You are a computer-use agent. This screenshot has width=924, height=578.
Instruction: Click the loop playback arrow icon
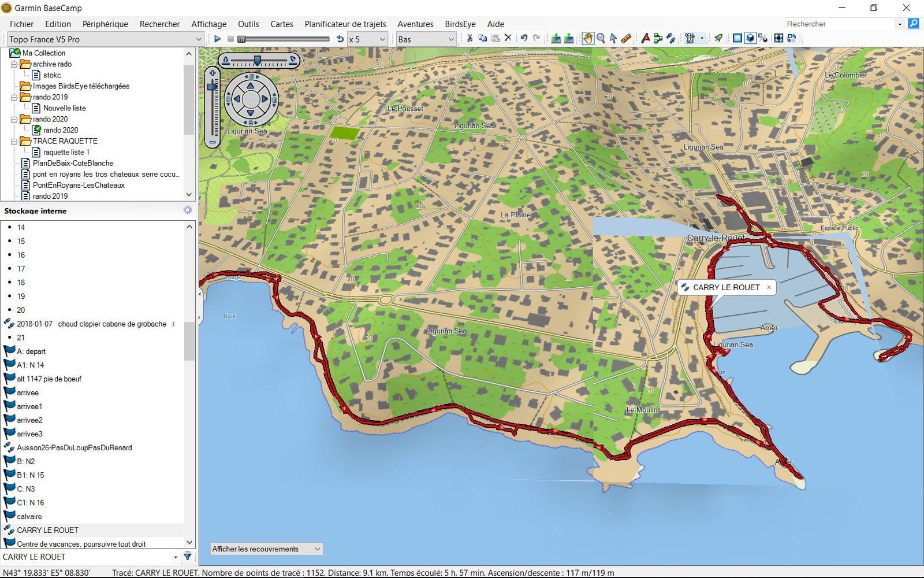click(x=340, y=39)
